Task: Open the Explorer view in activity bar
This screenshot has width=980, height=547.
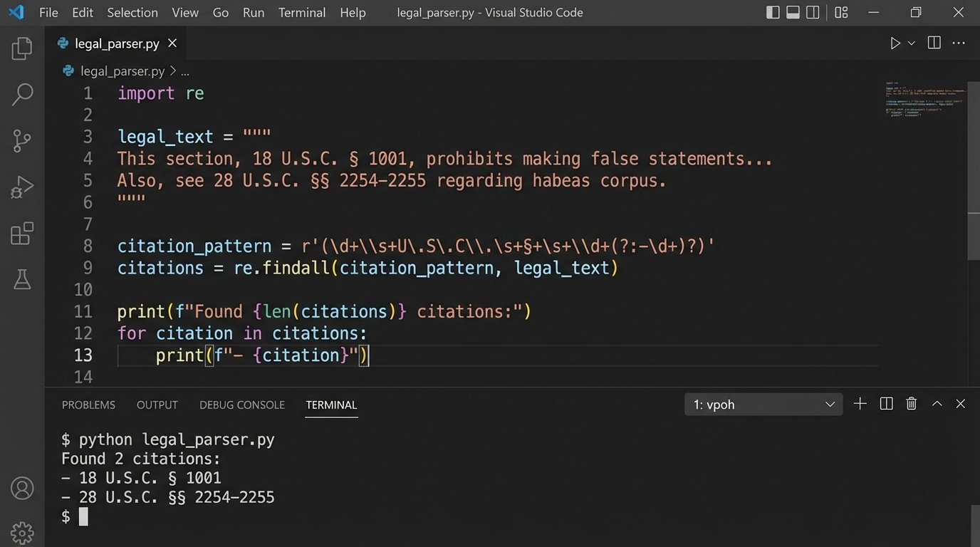Action: tap(22, 48)
